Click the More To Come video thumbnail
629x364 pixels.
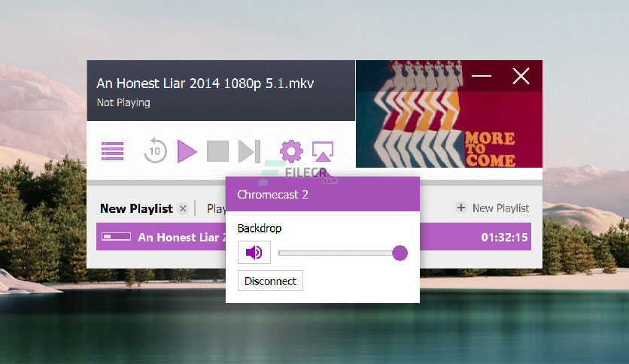pyautogui.click(x=449, y=114)
